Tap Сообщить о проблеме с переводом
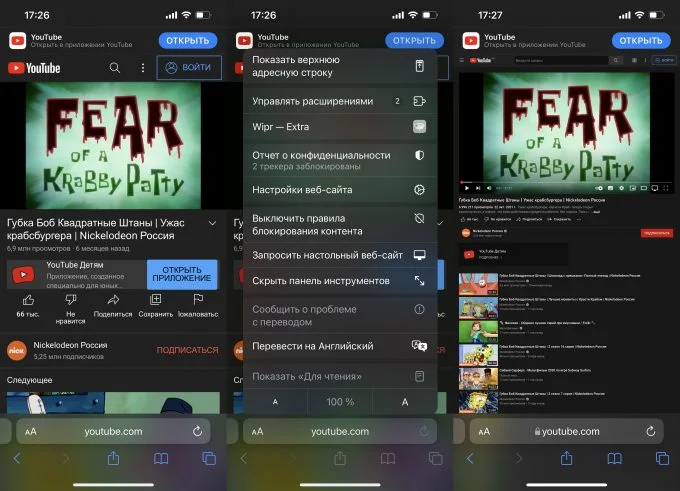This screenshot has height=491, width=680. (x=340, y=315)
